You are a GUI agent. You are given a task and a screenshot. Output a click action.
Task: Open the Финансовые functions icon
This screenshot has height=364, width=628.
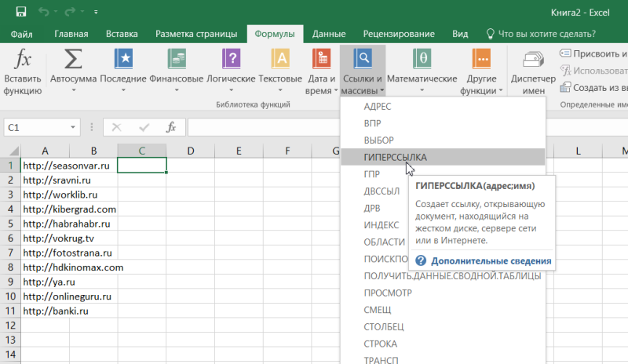[177, 59]
